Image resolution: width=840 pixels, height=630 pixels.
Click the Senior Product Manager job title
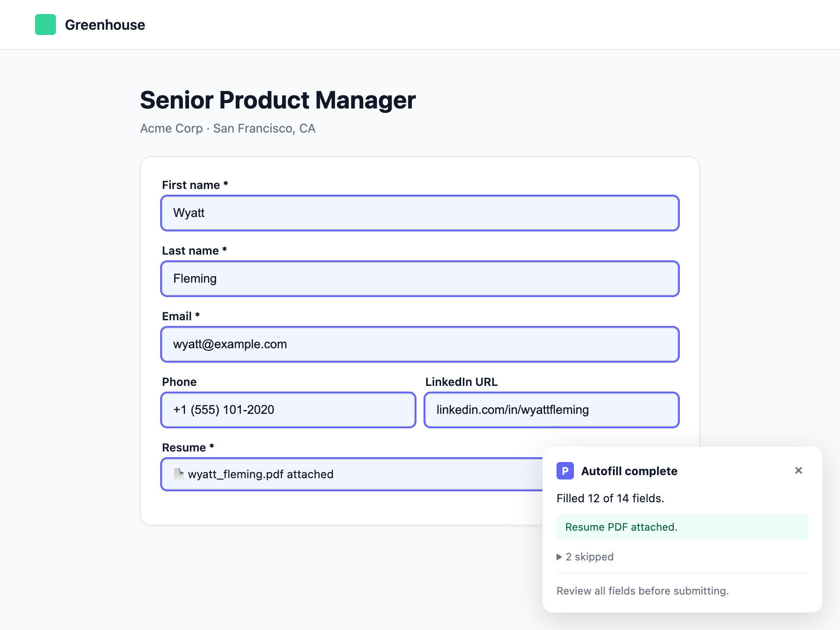click(x=278, y=100)
